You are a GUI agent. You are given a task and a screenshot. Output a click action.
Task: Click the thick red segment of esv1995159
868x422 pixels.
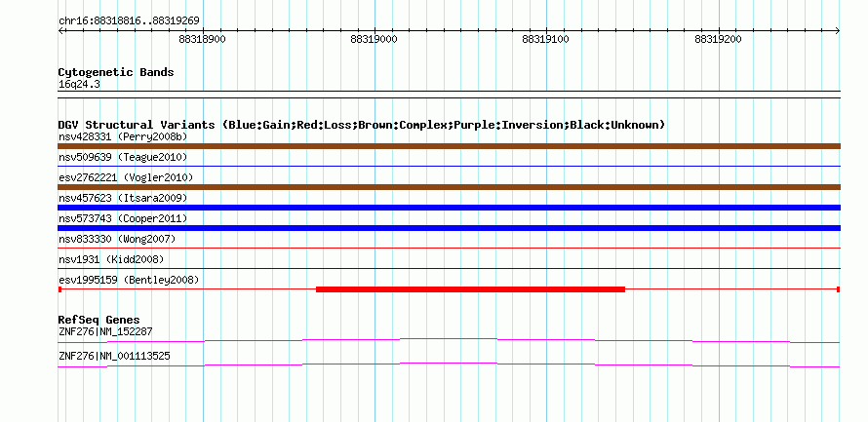(470, 289)
